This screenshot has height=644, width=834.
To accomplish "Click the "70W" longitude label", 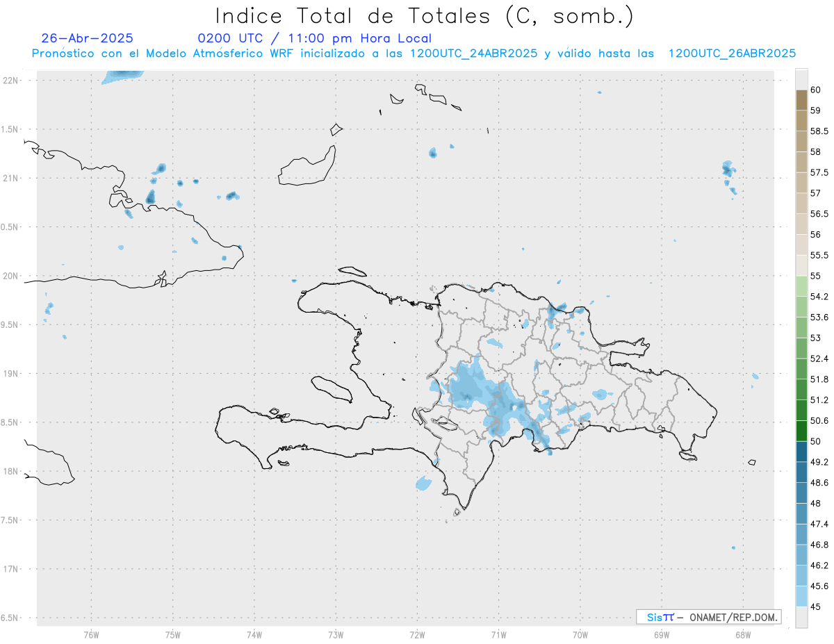I will (580, 634).
